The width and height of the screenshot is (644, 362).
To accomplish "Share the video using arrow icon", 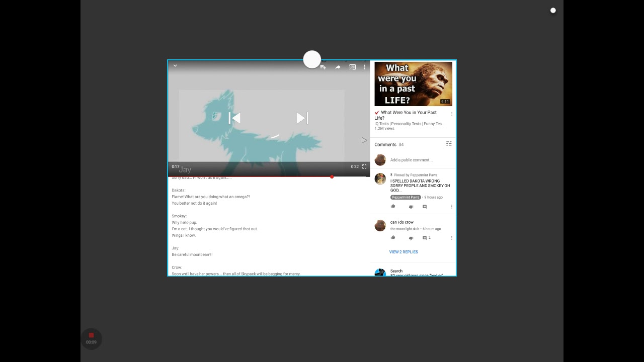I will click(x=338, y=67).
